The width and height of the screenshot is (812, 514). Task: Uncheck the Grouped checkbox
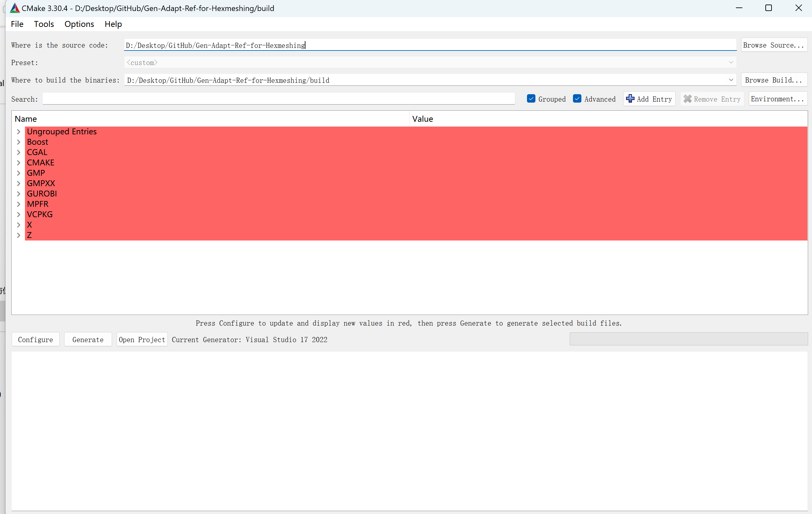[531, 99]
